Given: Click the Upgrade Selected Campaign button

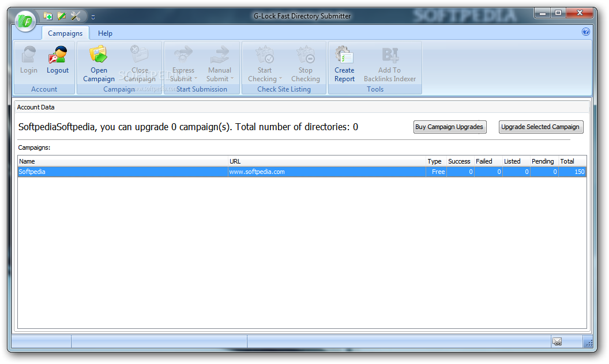Looking at the screenshot, I should [540, 127].
